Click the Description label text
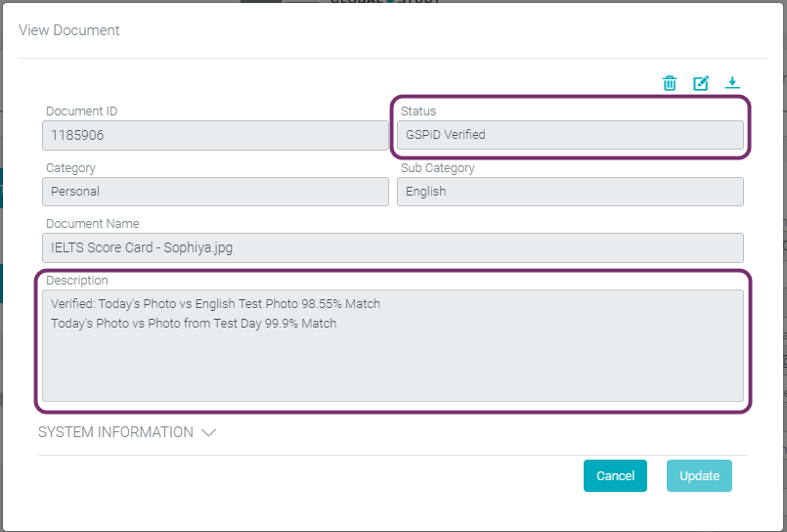Viewport: 787px width, 532px height. pos(77,280)
